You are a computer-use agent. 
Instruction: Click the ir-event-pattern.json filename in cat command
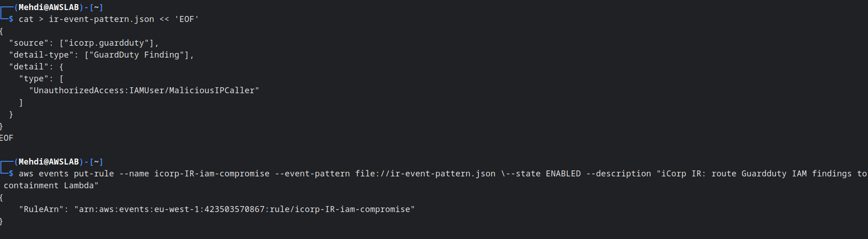click(x=101, y=19)
